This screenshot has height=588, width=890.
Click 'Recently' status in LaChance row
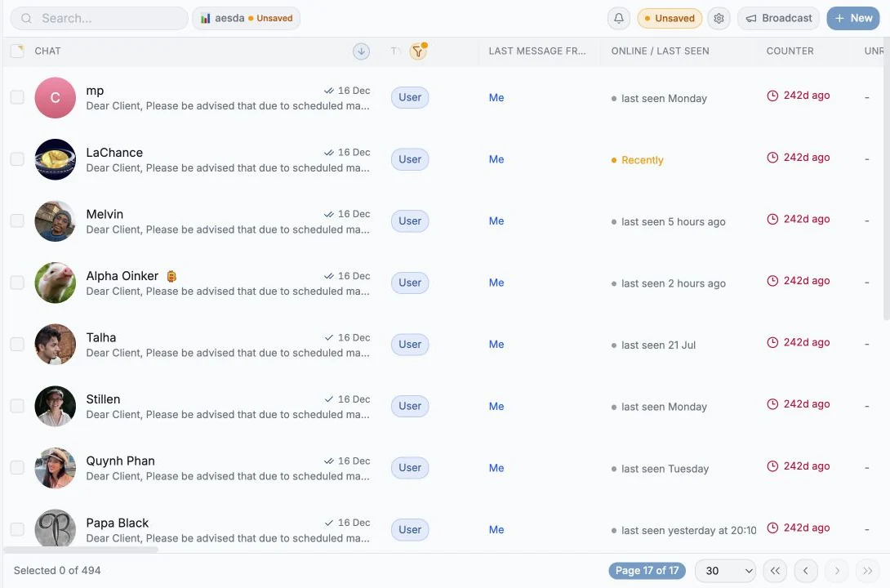642,160
